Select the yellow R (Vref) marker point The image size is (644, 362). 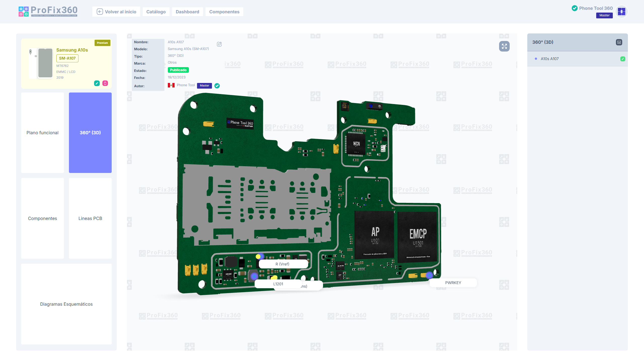258,257
